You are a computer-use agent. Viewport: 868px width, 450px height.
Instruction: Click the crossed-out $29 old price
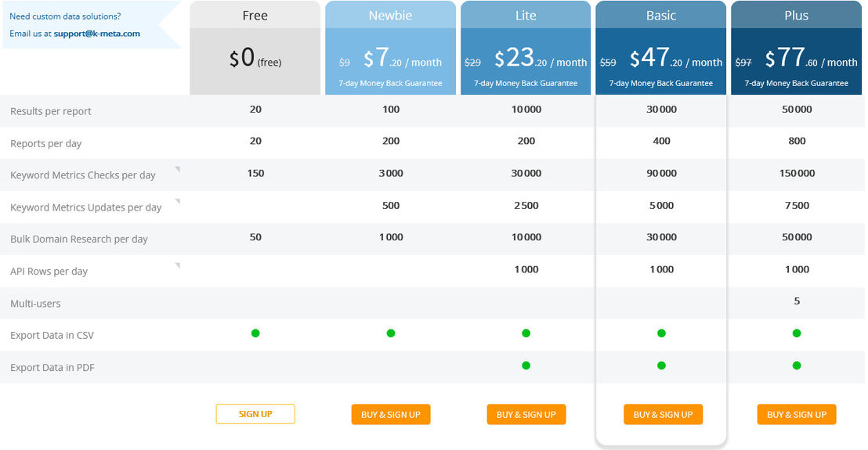click(x=472, y=63)
